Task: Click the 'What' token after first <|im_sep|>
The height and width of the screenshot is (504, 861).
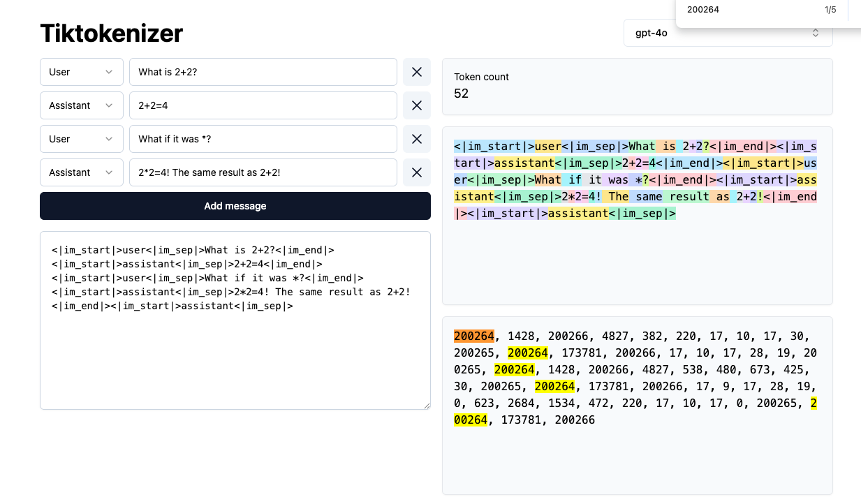Action: (x=642, y=147)
